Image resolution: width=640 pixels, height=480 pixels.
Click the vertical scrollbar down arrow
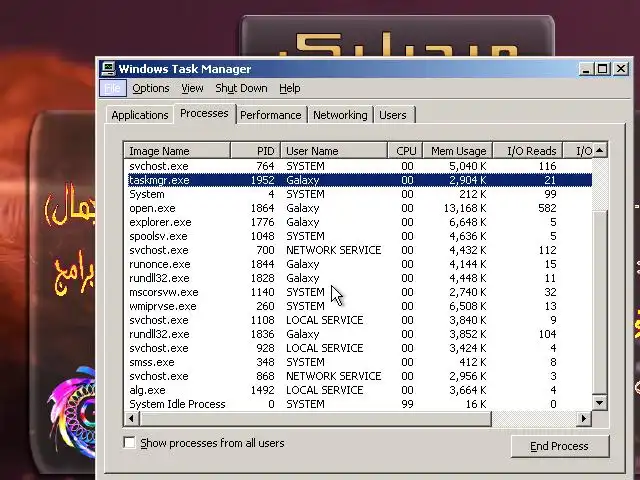tap(600, 403)
